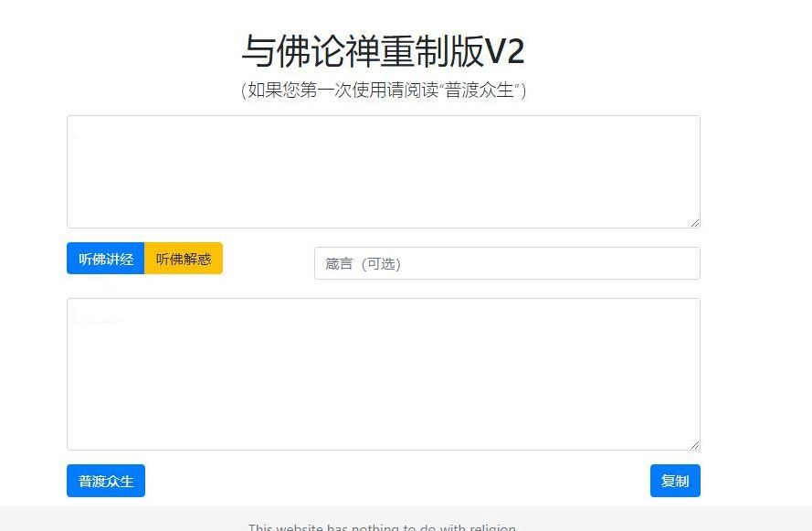This screenshot has height=531, width=812.
Task: Click into the upper text area
Action: pos(384,172)
